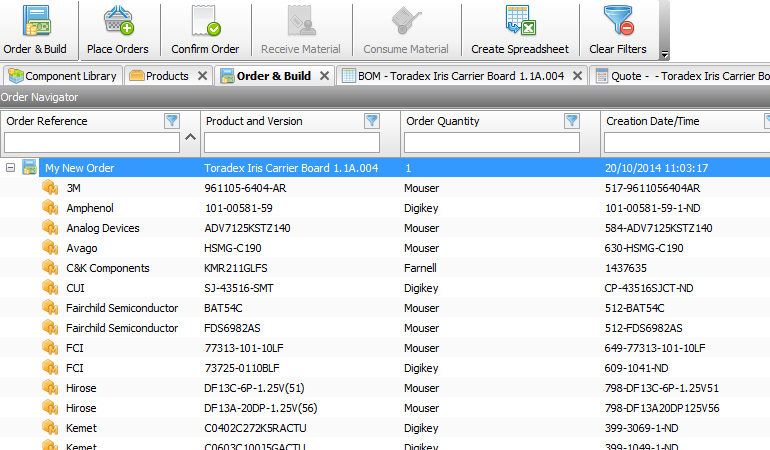Click the Receive Material icon

301,20
